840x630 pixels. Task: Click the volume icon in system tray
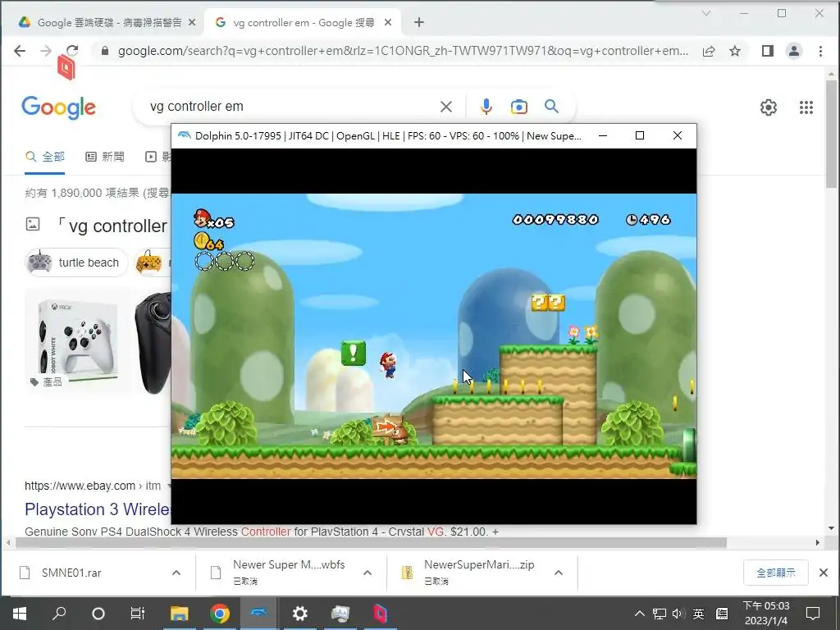pyautogui.click(x=678, y=614)
